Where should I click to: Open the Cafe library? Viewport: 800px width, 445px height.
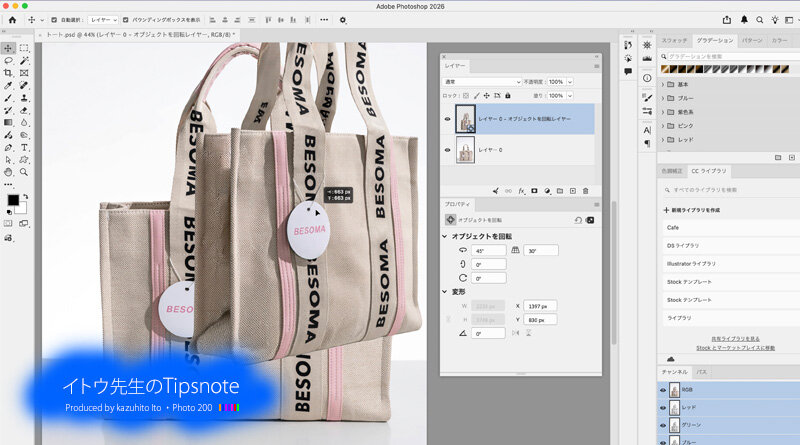point(732,228)
